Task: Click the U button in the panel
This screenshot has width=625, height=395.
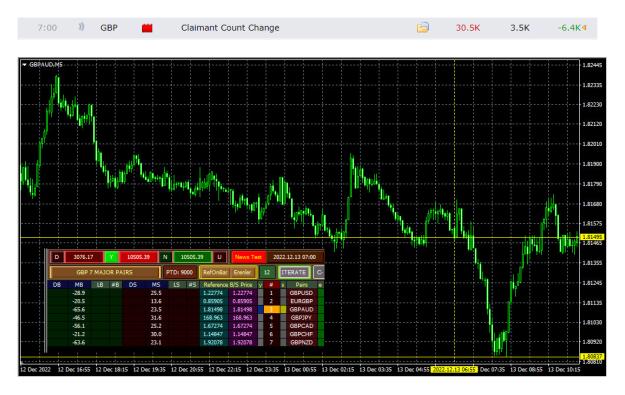Action: (219, 257)
